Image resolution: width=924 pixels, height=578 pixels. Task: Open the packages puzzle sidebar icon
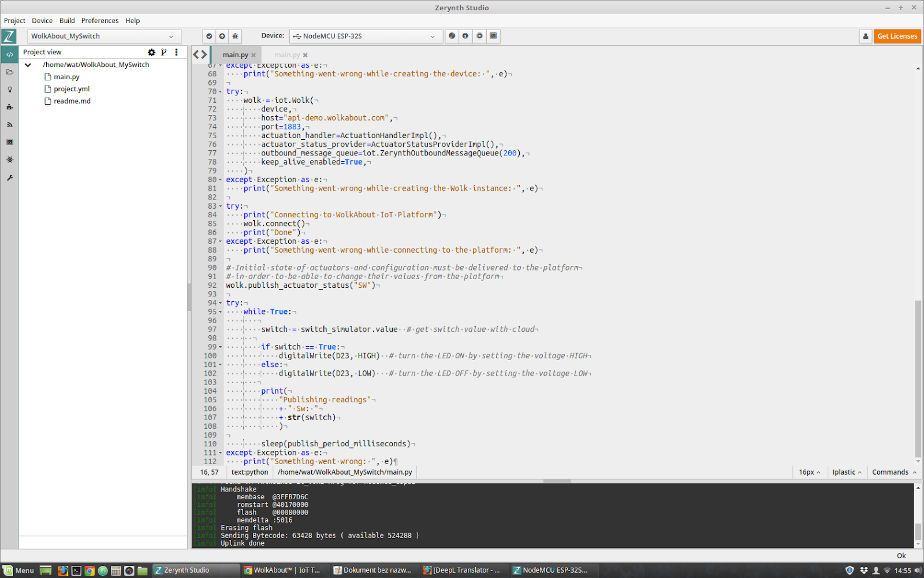[10, 107]
